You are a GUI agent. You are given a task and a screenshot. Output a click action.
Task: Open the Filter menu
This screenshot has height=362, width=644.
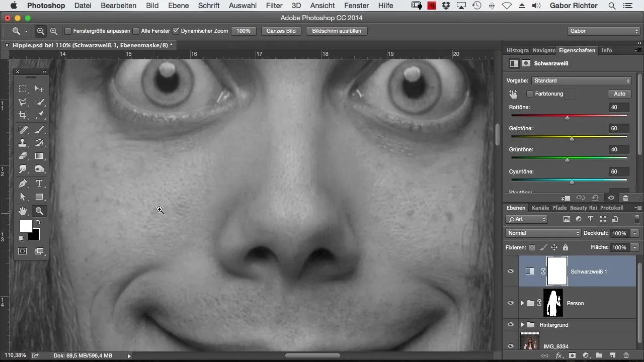274,6
